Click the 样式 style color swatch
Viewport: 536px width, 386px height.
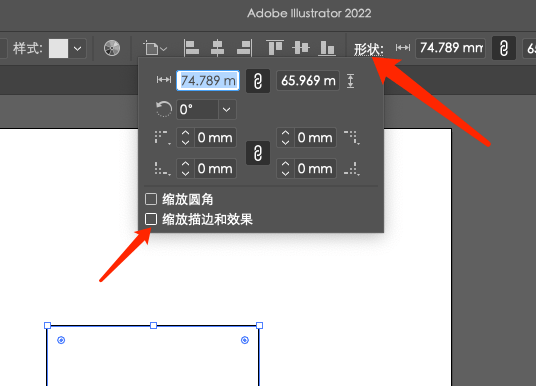click(58, 49)
